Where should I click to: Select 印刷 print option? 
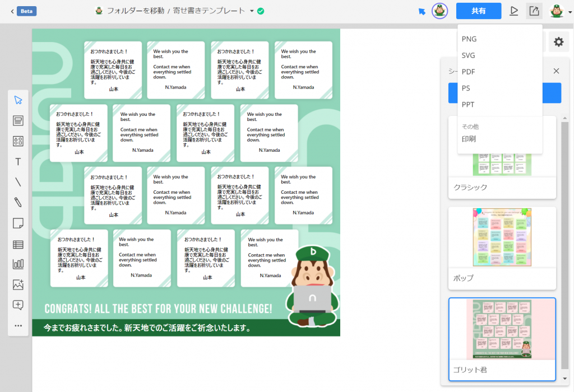[x=469, y=139]
